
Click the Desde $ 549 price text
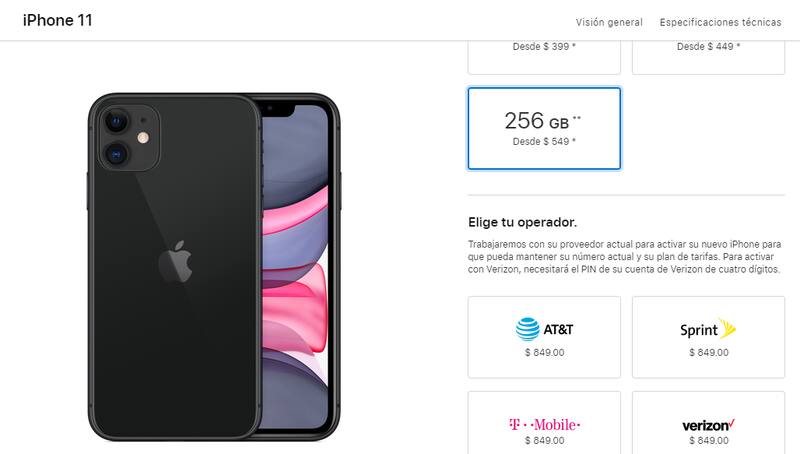(x=544, y=142)
